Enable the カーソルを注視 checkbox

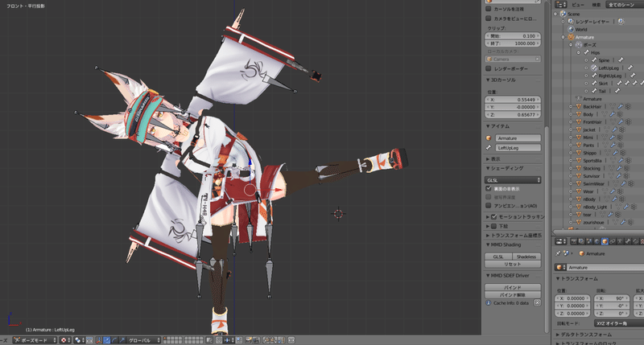tap(489, 9)
